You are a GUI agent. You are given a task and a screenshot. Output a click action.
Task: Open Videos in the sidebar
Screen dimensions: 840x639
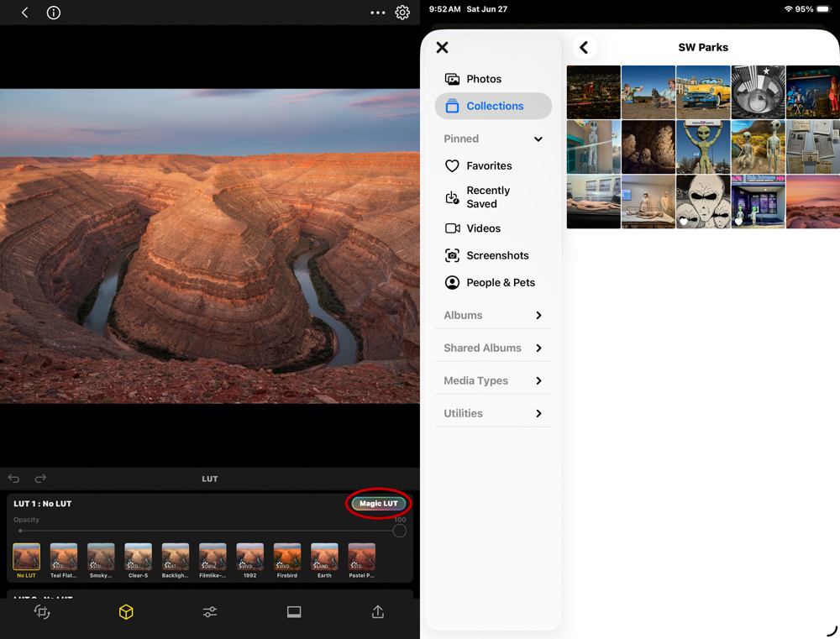pos(493,228)
